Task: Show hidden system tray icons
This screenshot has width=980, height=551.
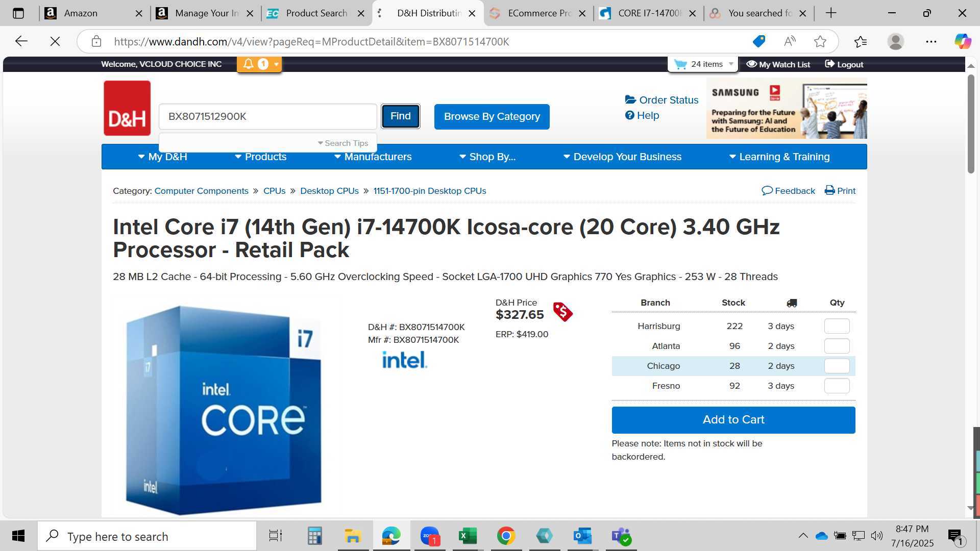Action: 803,536
